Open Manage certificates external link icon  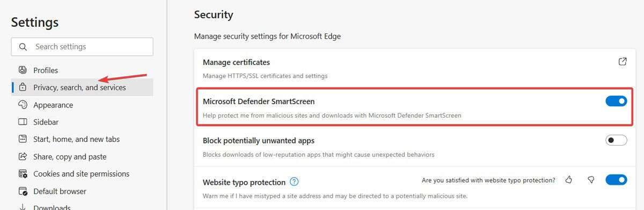(x=623, y=62)
